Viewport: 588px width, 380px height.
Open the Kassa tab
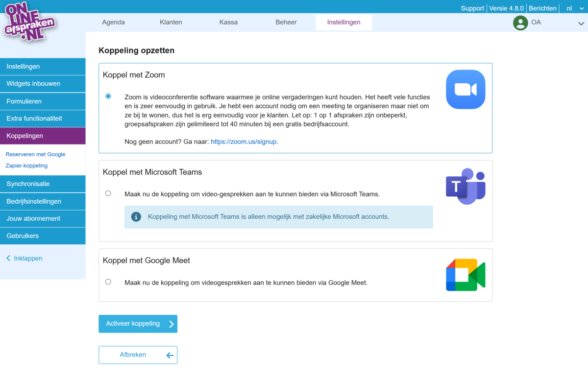(x=228, y=23)
